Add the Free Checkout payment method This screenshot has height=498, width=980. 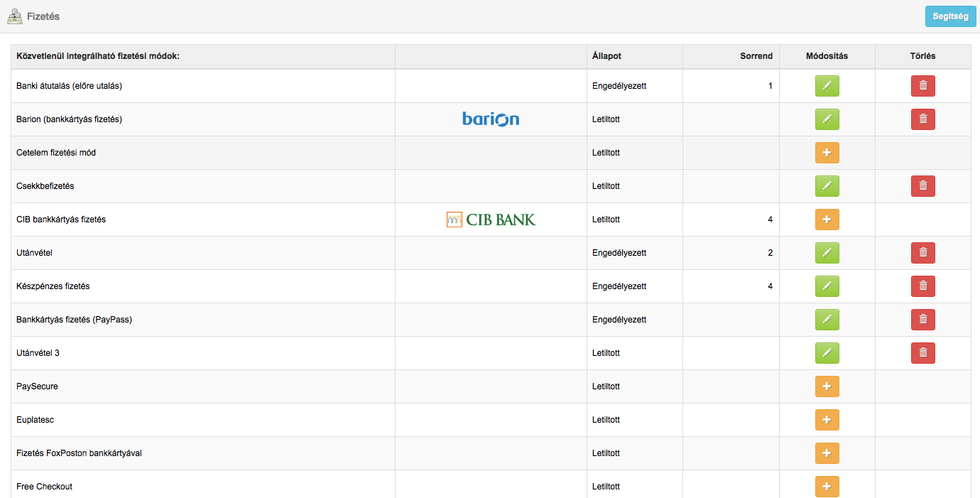click(827, 487)
